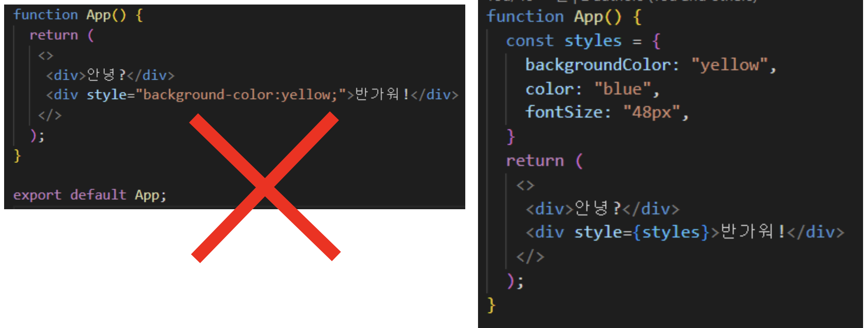Click 'export default App;' line
The height and width of the screenshot is (328, 868).
(90, 195)
